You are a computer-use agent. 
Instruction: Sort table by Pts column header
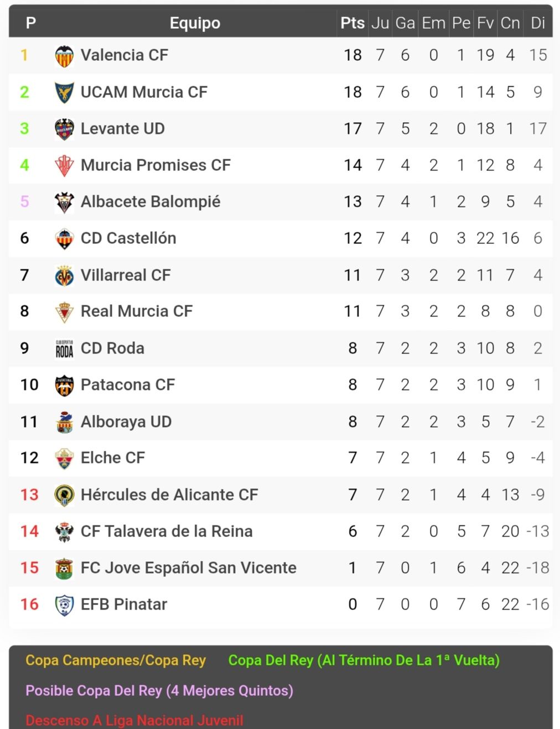(352, 23)
